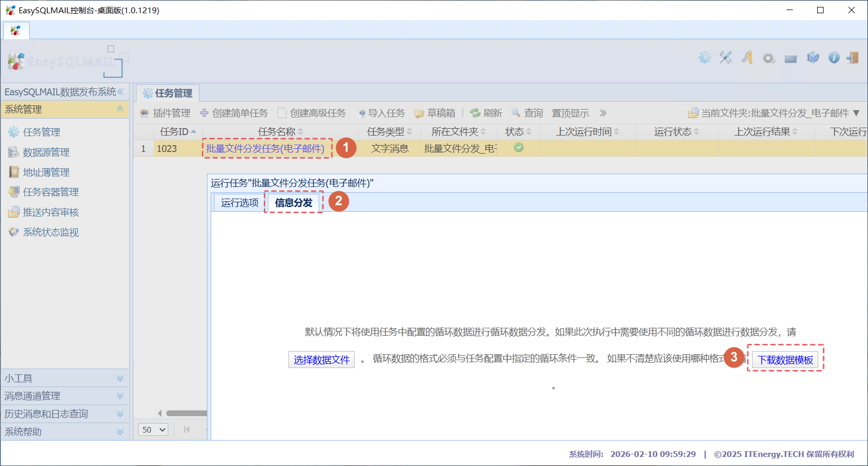Click the system time 2026-02-10 09:59:29
This screenshot has width=868, height=466.
(x=653, y=454)
